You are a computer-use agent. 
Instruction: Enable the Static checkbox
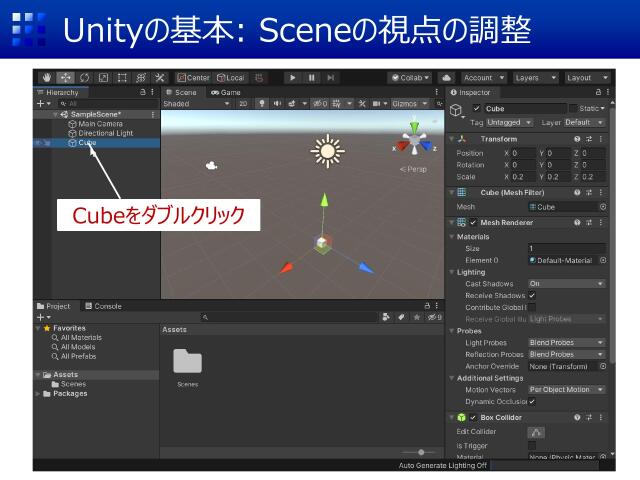(573, 108)
